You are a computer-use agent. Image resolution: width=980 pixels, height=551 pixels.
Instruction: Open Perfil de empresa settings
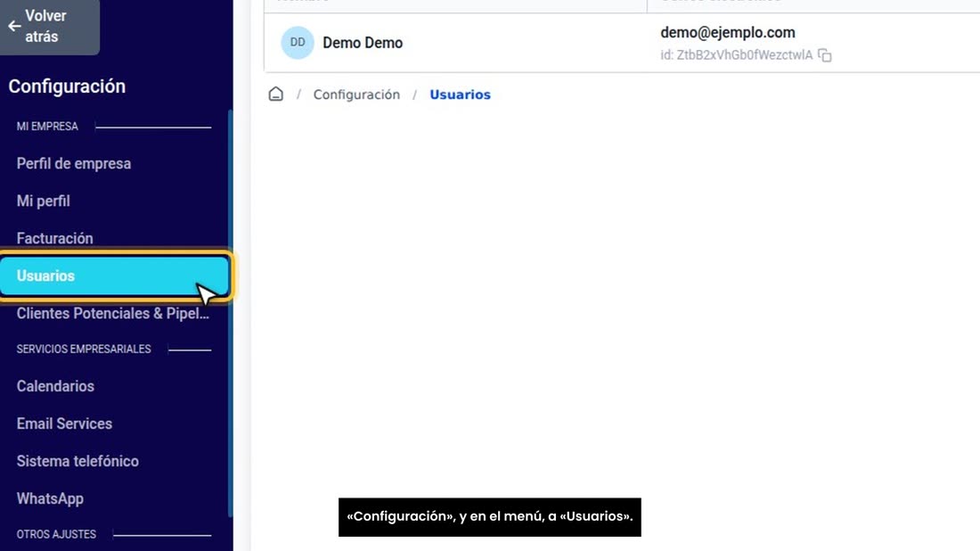(74, 164)
